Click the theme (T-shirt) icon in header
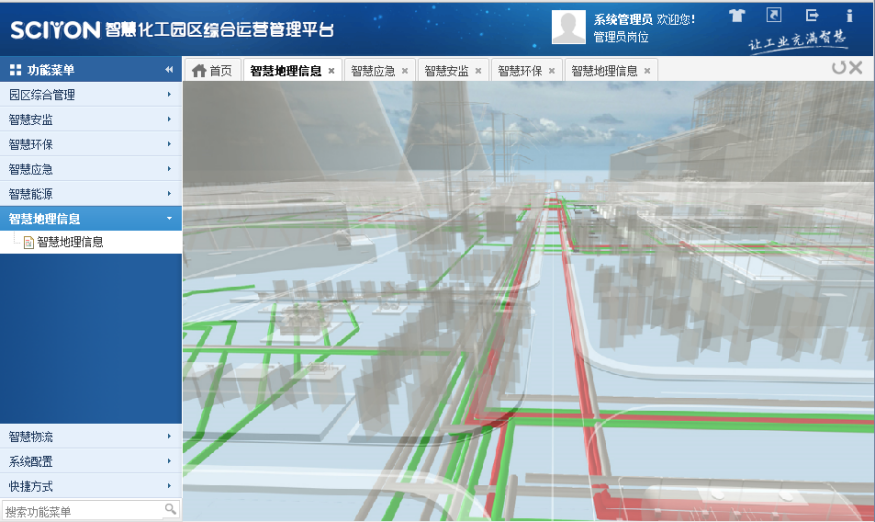The height and width of the screenshot is (522, 875). coord(737,16)
